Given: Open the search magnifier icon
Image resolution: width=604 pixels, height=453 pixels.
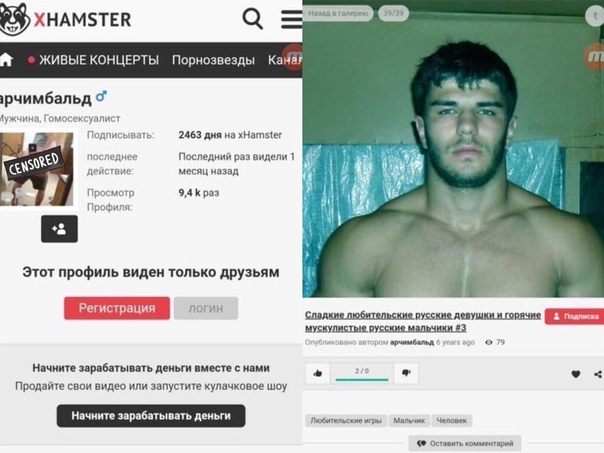Looking at the screenshot, I should point(253,18).
